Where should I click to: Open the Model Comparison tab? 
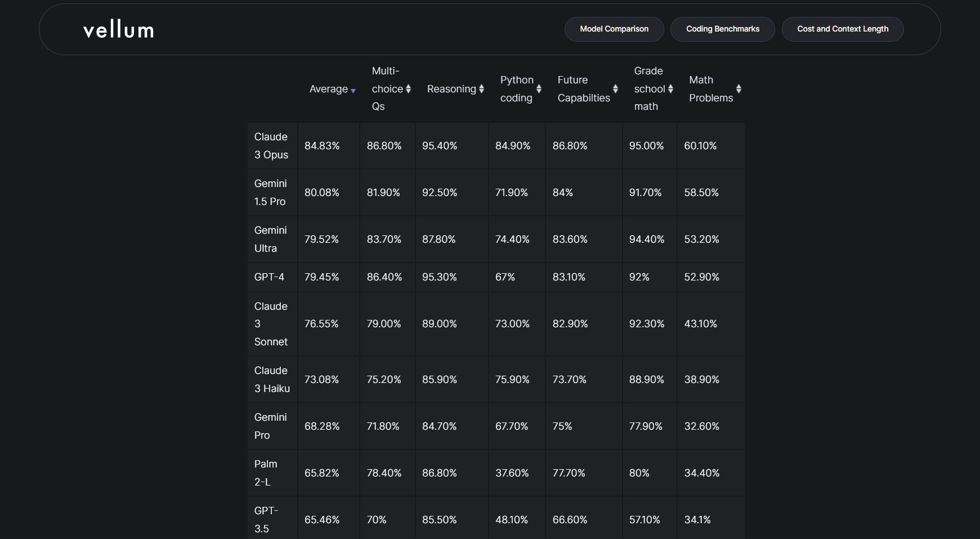point(614,29)
